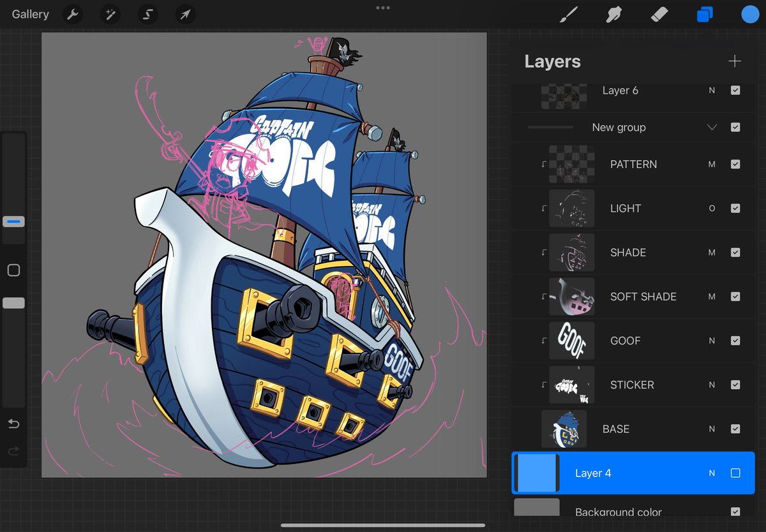
Task: Open the SHADE layer's blend mode menu
Action: click(x=712, y=252)
